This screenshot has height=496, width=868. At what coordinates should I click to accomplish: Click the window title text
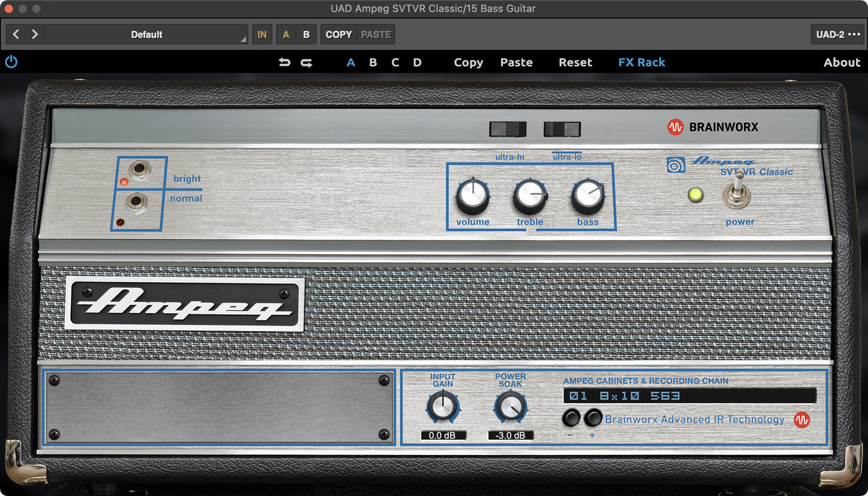(433, 9)
